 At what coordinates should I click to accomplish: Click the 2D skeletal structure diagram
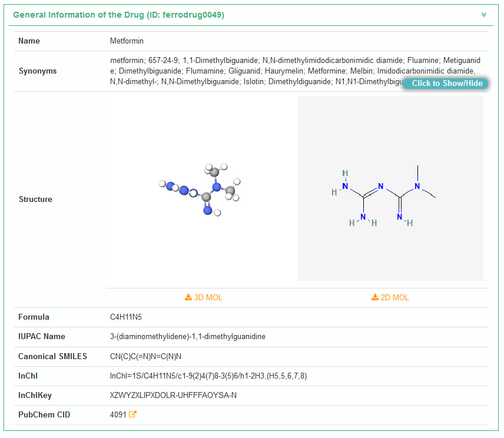pos(390,188)
